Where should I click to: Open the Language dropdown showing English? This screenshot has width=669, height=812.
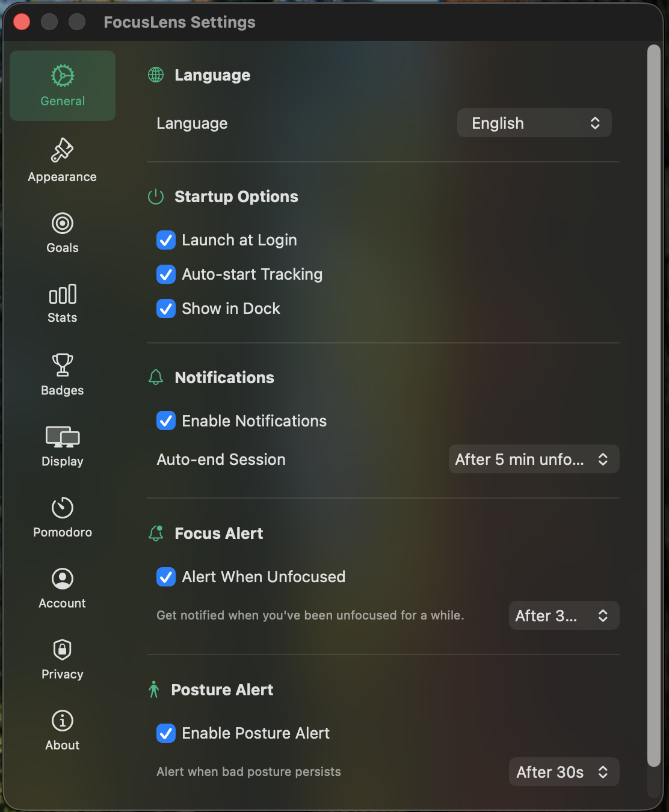point(534,123)
